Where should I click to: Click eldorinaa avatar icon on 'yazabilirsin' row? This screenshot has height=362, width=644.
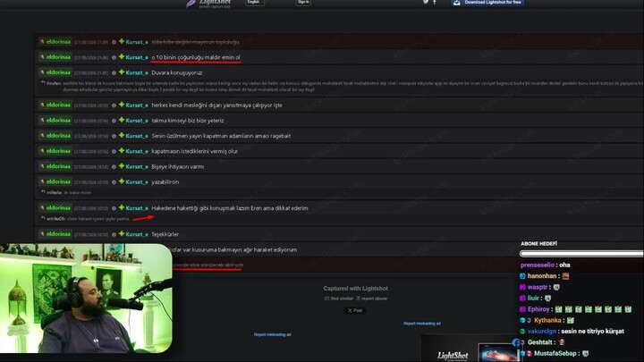click(x=42, y=181)
